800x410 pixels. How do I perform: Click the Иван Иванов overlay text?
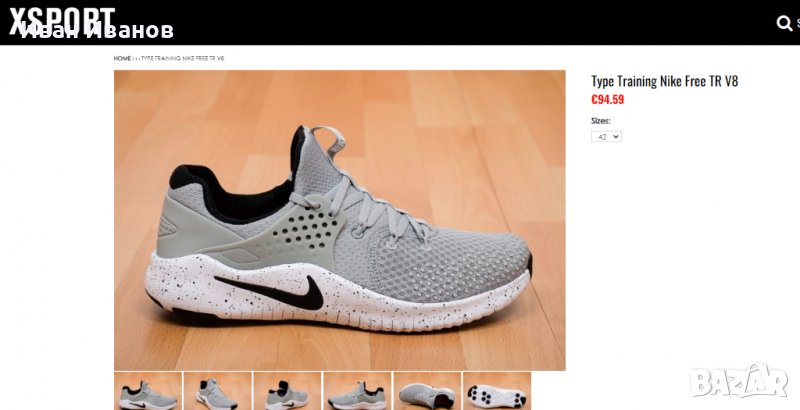[x=97, y=31]
